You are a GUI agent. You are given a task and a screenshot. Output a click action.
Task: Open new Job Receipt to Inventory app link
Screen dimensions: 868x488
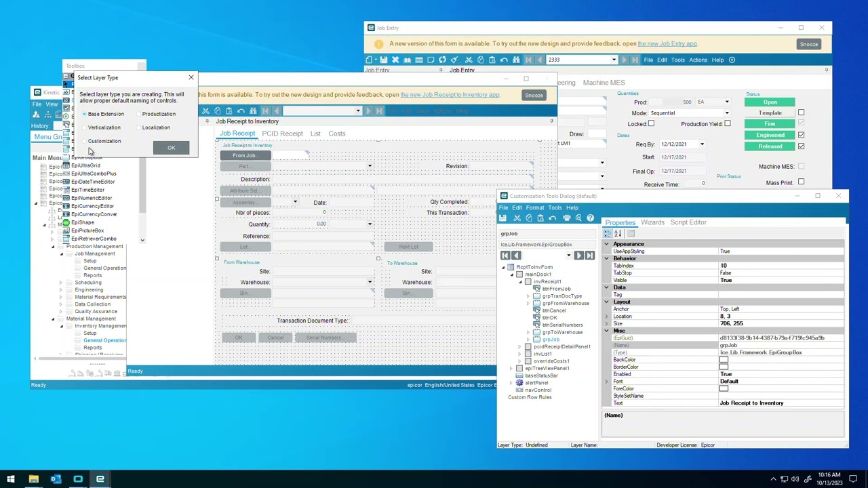coord(450,95)
